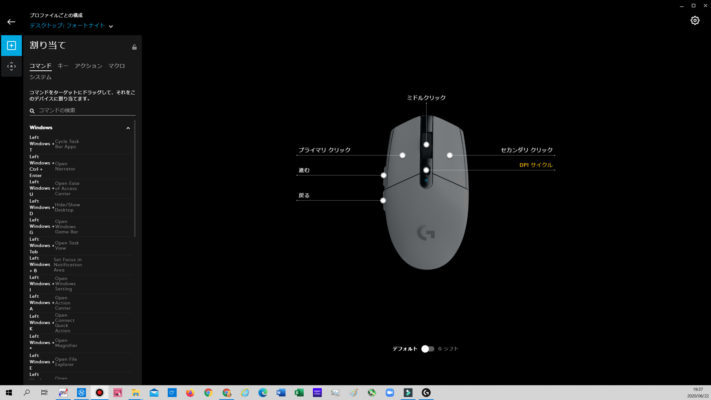Select the Open Action Center command

point(80,302)
